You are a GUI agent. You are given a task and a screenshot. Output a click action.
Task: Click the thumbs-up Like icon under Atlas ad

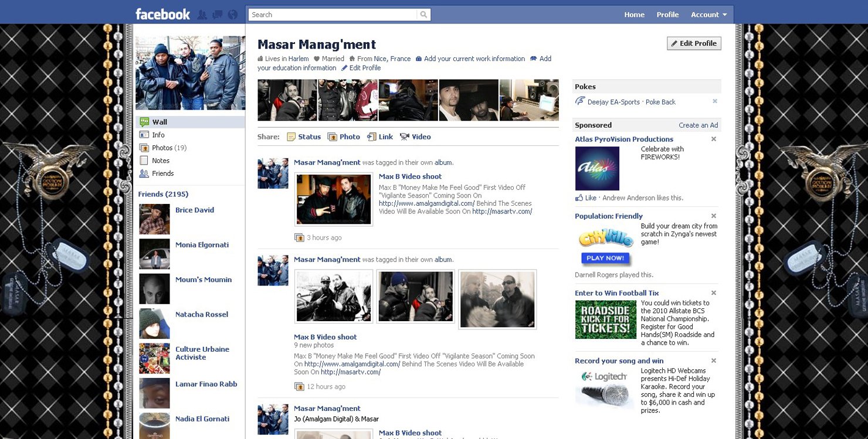pyautogui.click(x=579, y=198)
